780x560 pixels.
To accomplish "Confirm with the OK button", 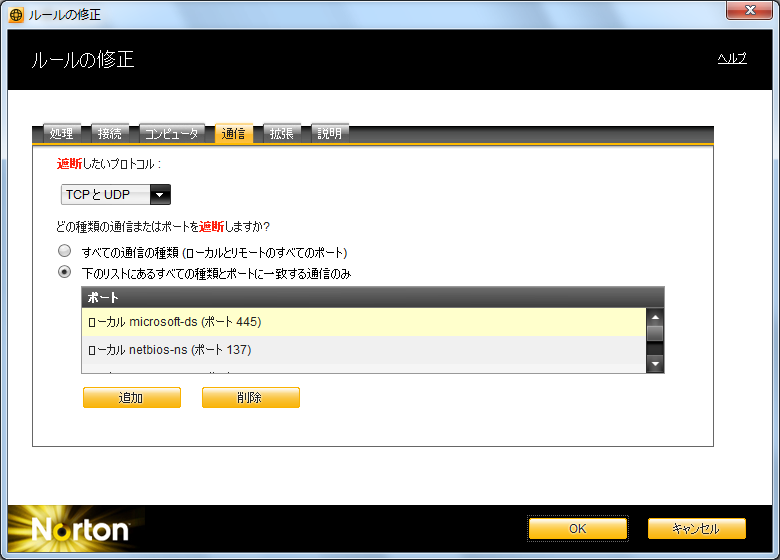I will click(577, 528).
